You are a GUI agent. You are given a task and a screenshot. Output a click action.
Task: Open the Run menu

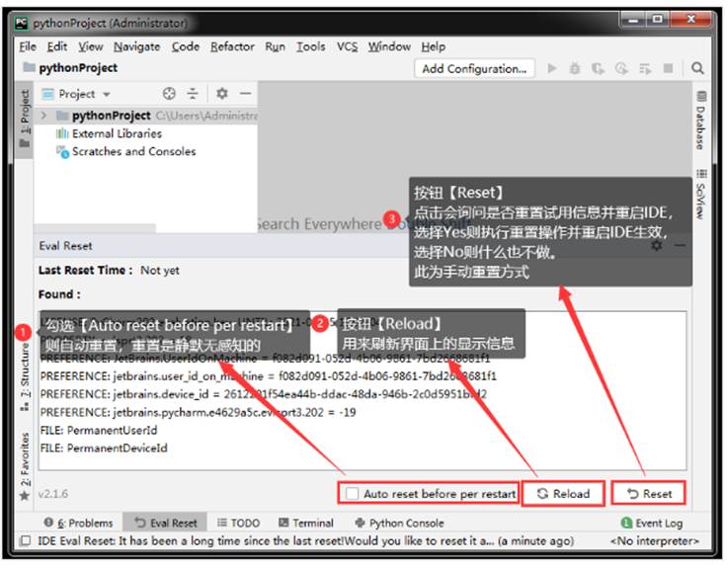tap(275, 46)
